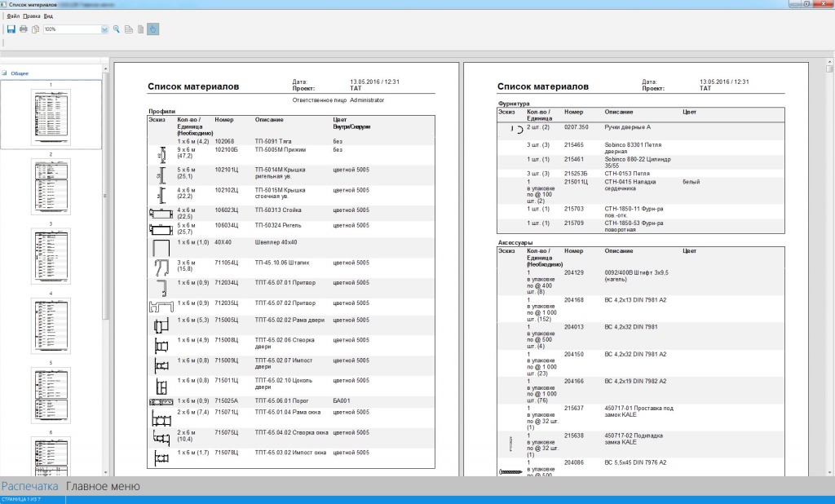The height and width of the screenshot is (504, 835).
Task: Select the СТН-0153 Петля description
Action: 627,173
